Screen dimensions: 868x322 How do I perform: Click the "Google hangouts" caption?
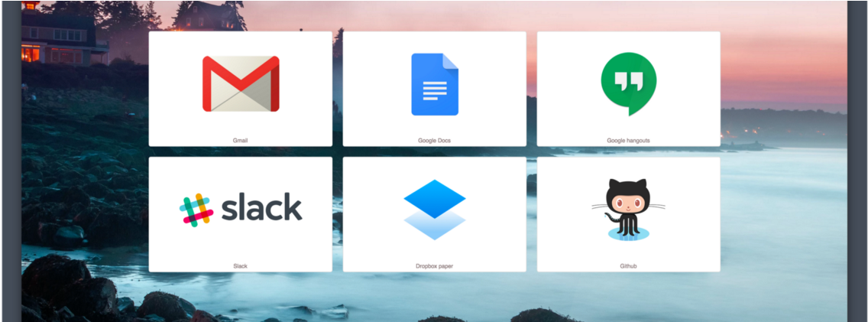pos(628,141)
